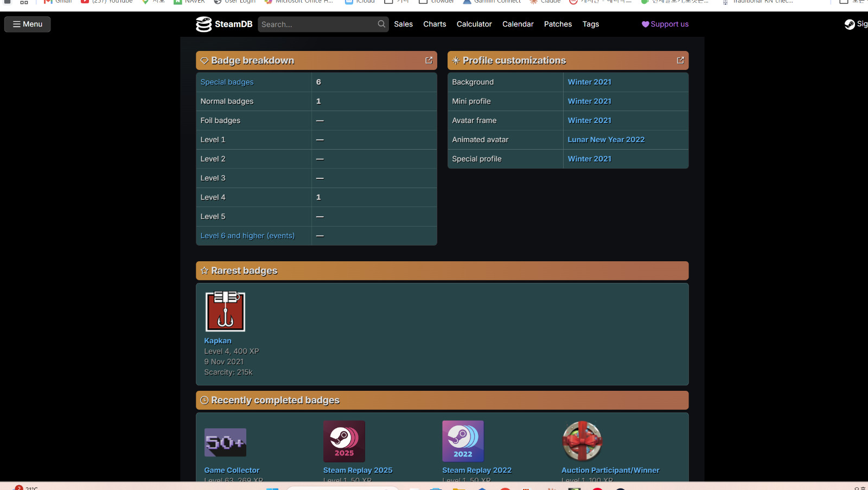Open Profile customizations external link icon
Screen dimensions: 868x490
[680, 60]
